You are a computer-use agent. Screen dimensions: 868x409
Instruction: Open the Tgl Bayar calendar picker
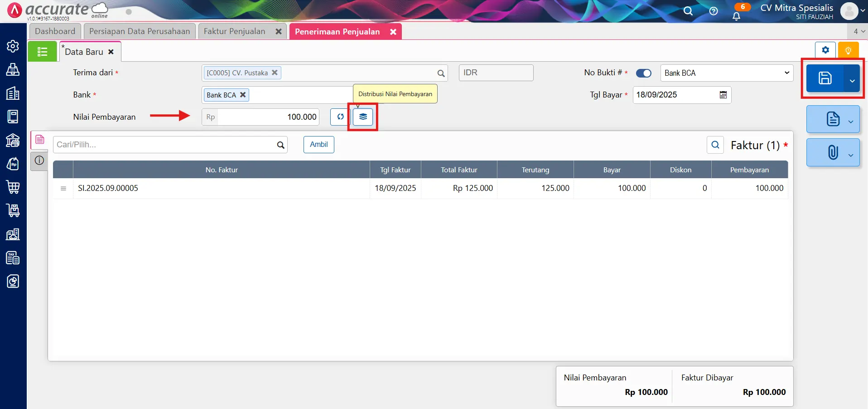click(723, 95)
